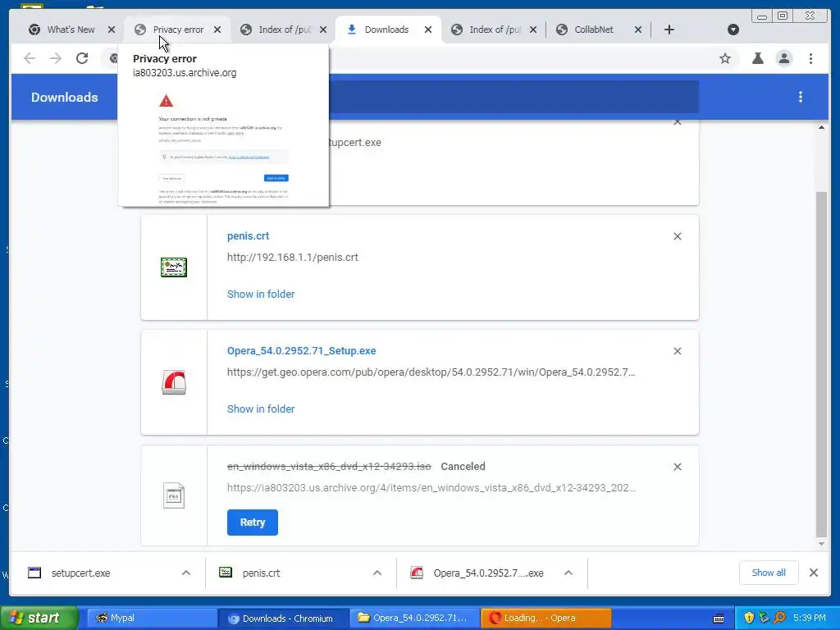Click the Opera installer file icon
840x630 pixels.
[174, 382]
